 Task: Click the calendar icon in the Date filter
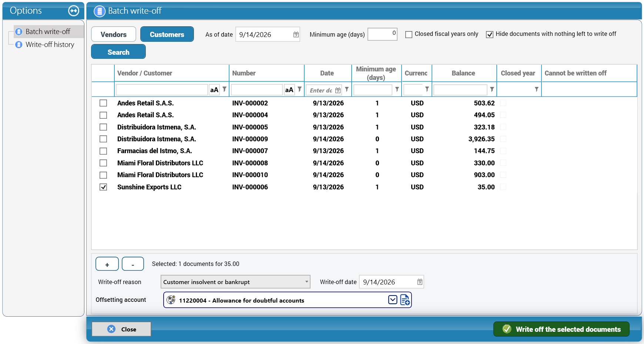338,90
